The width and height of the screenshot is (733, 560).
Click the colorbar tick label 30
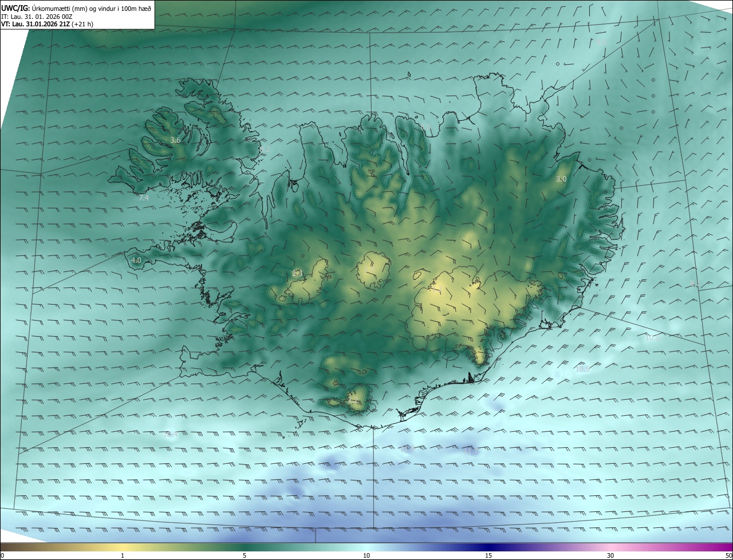(x=610, y=555)
